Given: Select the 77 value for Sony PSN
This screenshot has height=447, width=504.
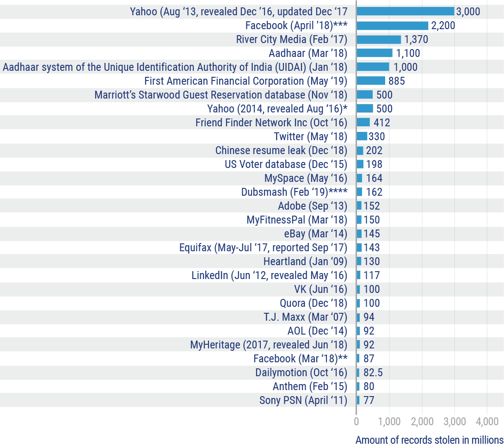Looking at the screenshot, I should (x=369, y=400).
